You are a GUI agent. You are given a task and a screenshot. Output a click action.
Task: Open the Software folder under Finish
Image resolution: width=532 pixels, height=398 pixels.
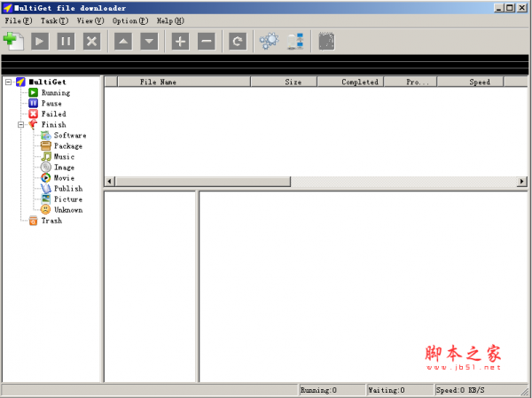point(70,136)
